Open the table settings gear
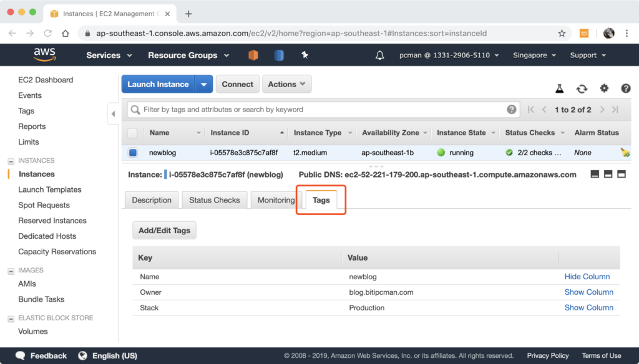 [x=604, y=88]
